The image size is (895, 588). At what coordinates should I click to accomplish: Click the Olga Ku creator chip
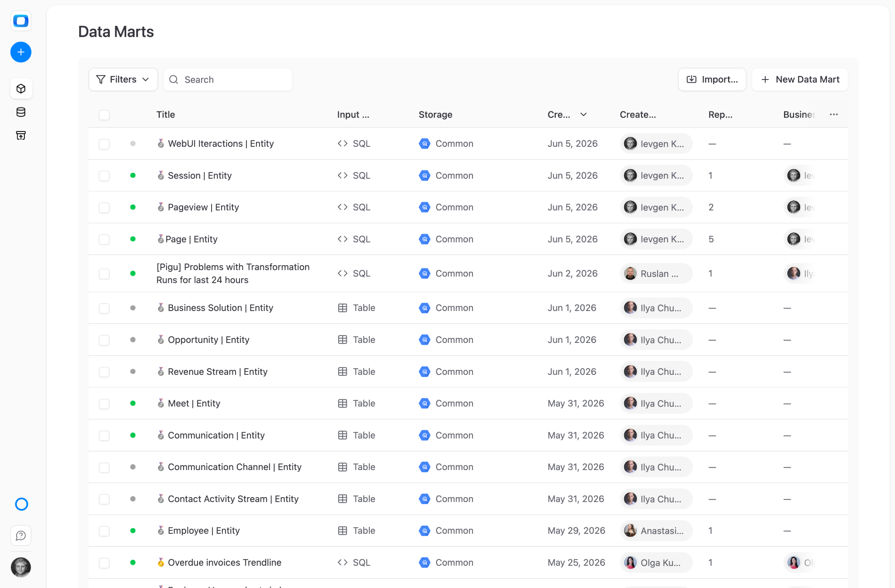656,563
